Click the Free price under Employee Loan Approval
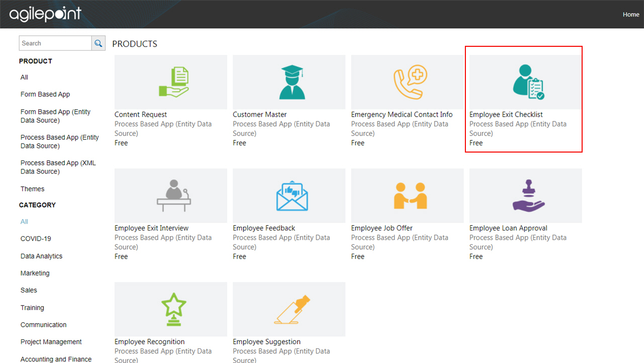This screenshot has width=644, height=363. tap(476, 256)
